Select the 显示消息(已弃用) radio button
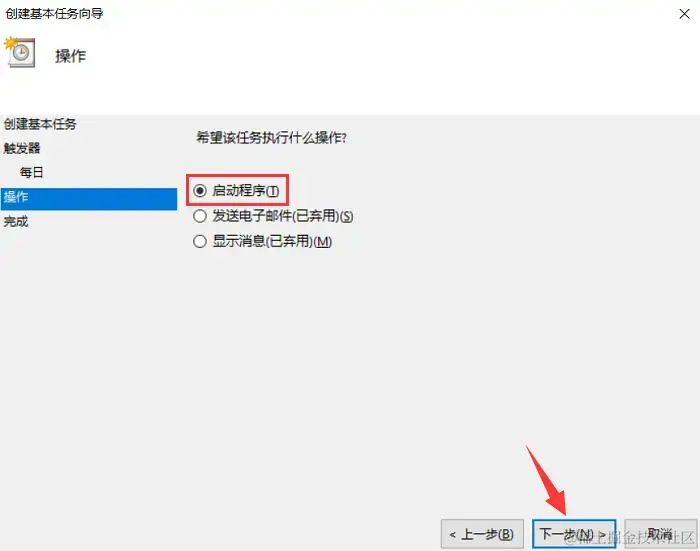The width and height of the screenshot is (700, 551). (200, 242)
